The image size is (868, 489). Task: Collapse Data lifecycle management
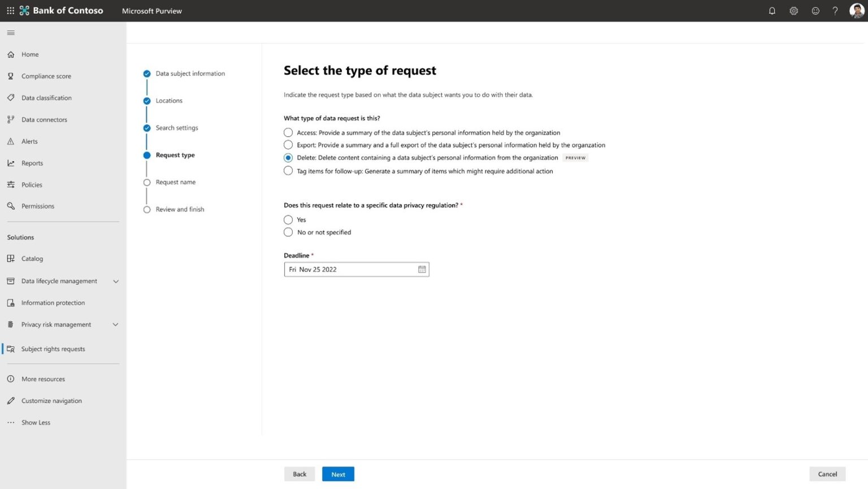coord(115,281)
